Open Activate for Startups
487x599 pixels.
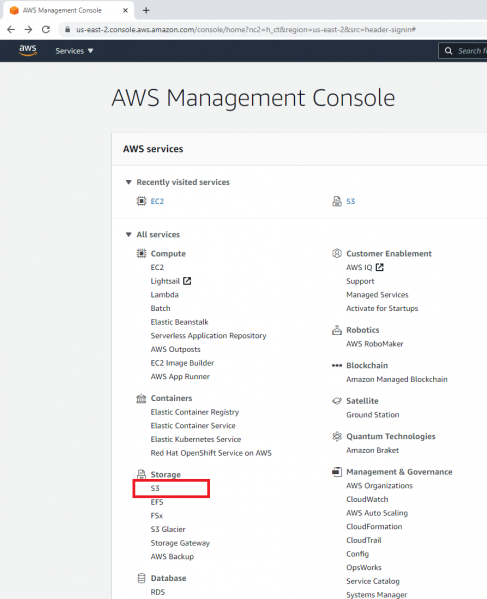coord(382,308)
